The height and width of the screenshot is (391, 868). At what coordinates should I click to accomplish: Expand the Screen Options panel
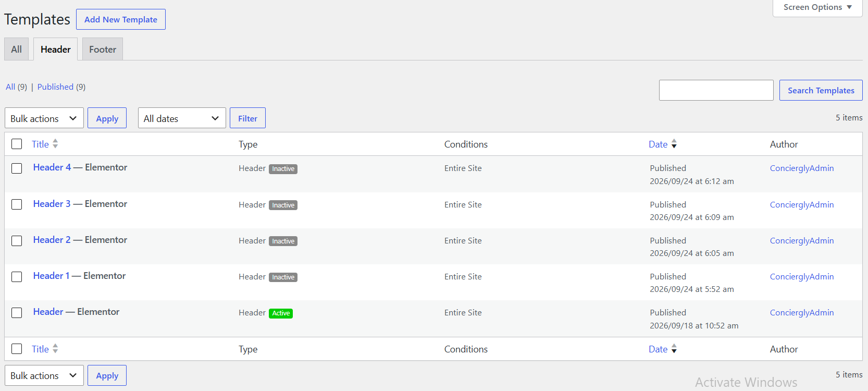(817, 7)
